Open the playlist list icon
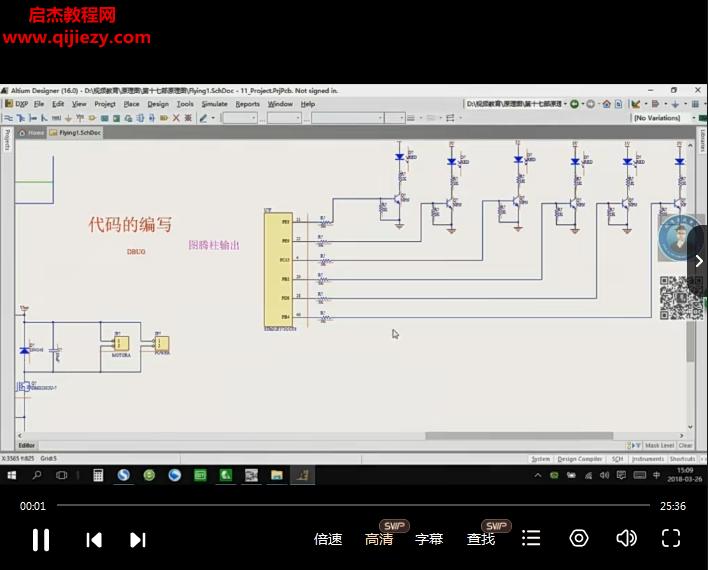Screen dimensions: 708x570 pos(531,538)
